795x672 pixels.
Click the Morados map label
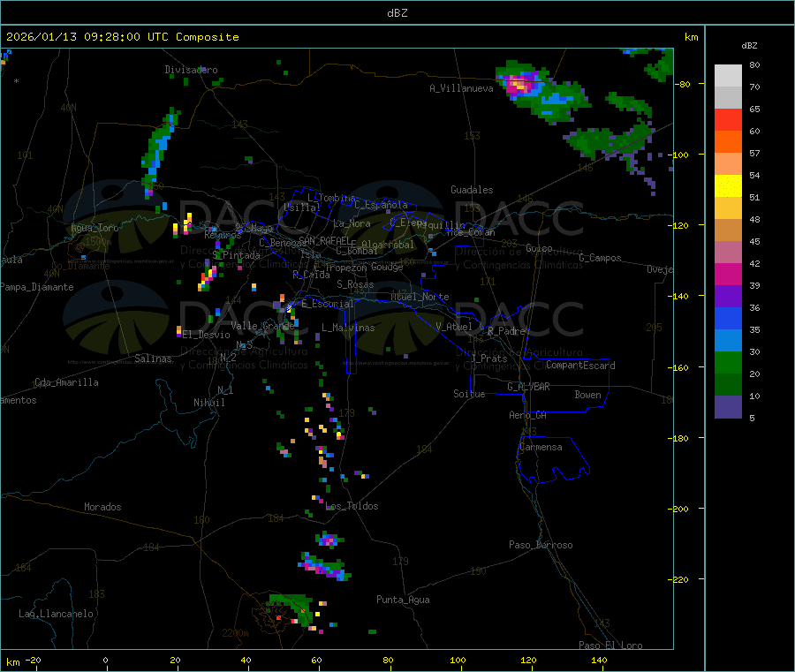[102, 507]
